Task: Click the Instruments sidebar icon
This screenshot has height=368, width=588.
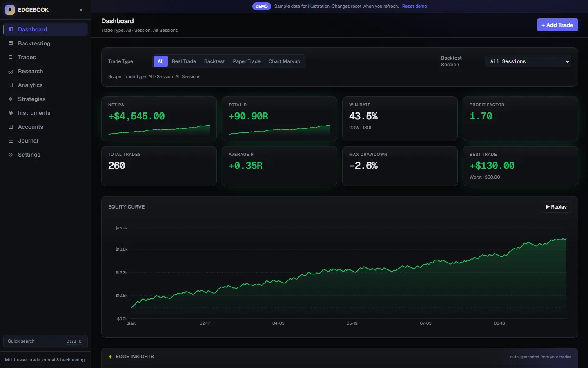Action: [x=11, y=113]
